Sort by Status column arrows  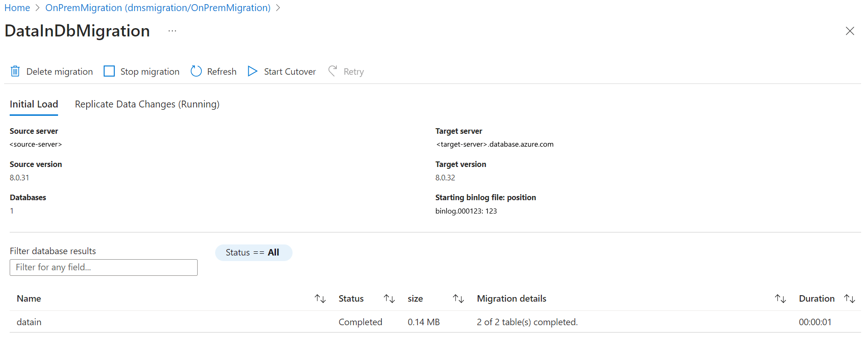tap(389, 299)
